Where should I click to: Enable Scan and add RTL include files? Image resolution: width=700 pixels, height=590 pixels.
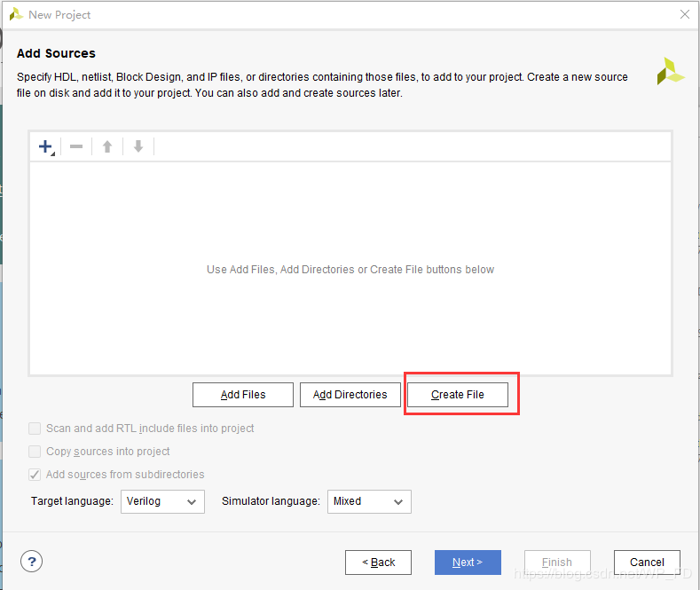pos(35,429)
